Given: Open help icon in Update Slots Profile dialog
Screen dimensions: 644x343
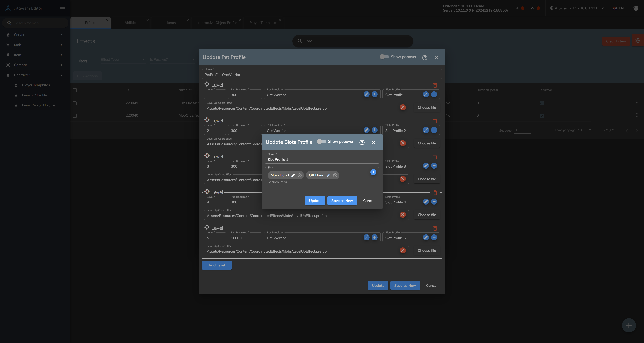Looking at the screenshot, I should coord(362,142).
